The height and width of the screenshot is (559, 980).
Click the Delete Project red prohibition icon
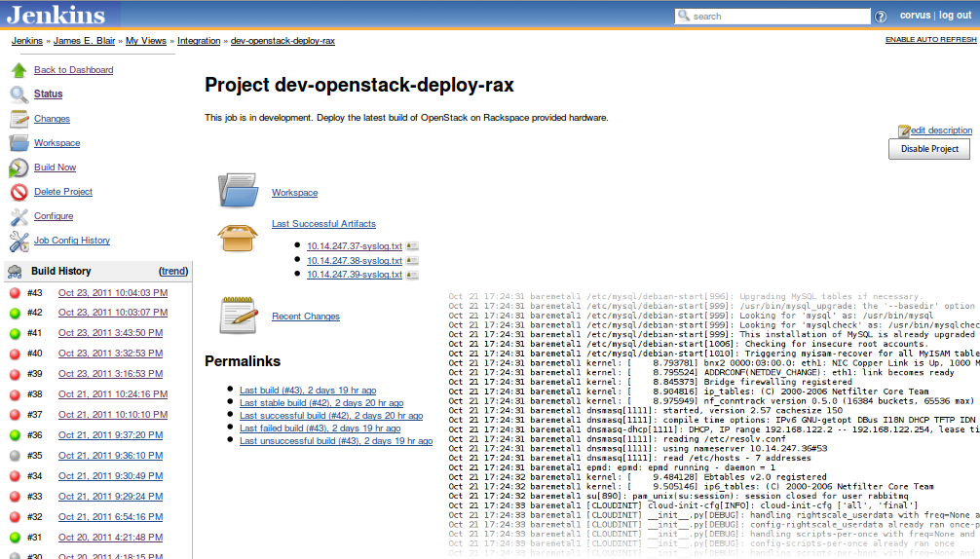19,192
